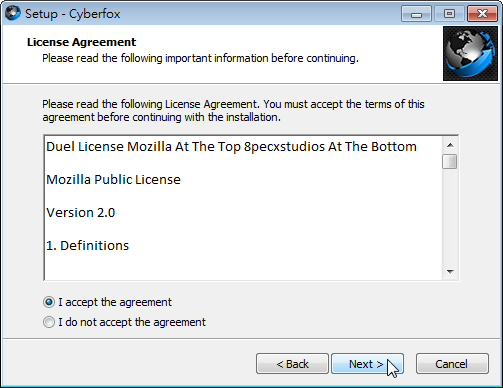Click the "License Agreement" heading
Screen dimensions: 503x388
pyautogui.click(x=81, y=42)
